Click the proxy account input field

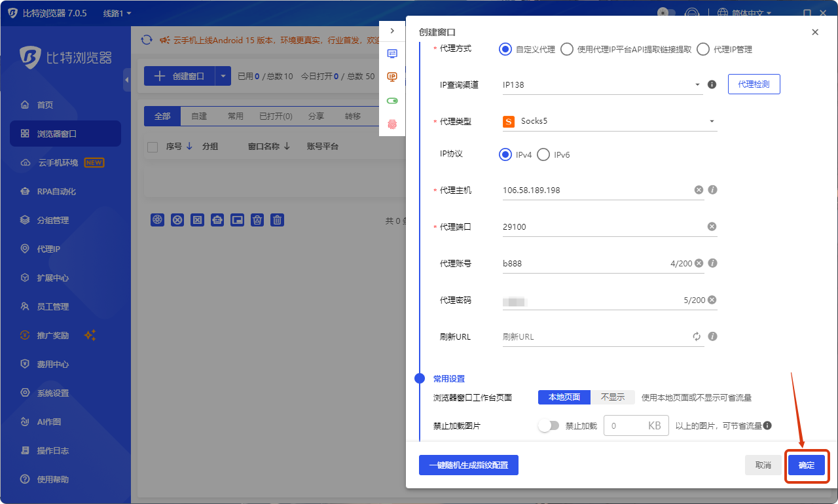583,263
